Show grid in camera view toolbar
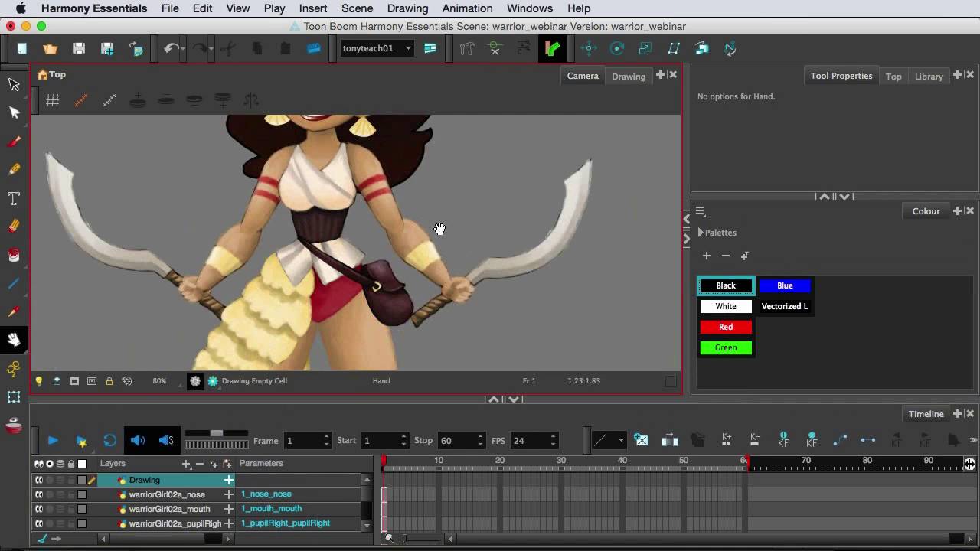 [53, 100]
